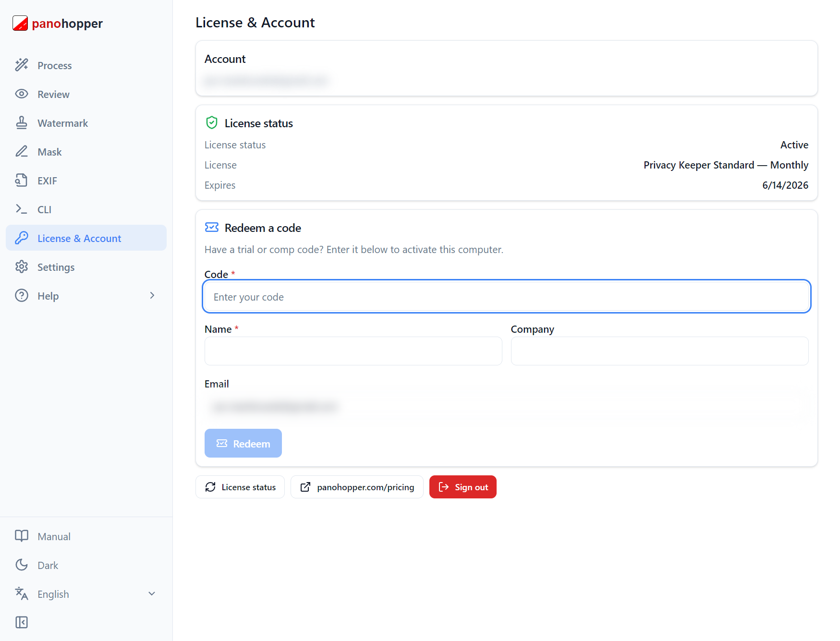Click the green shield License status icon
The image size is (840, 641).
212,123
